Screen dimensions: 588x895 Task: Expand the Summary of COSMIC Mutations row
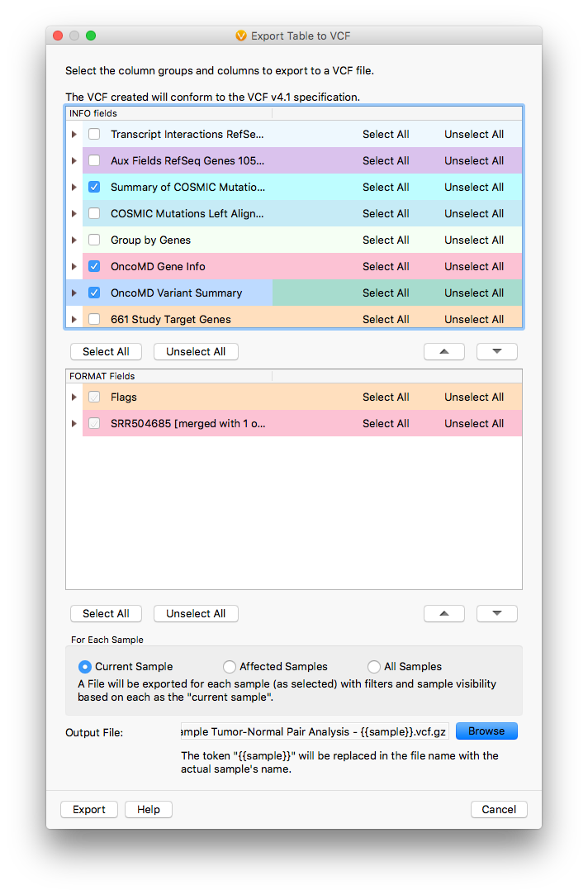[74, 187]
